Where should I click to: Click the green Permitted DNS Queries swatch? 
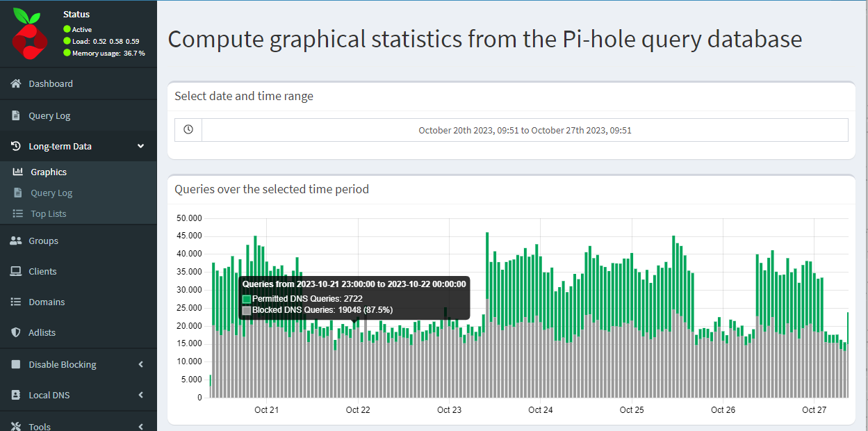click(247, 299)
